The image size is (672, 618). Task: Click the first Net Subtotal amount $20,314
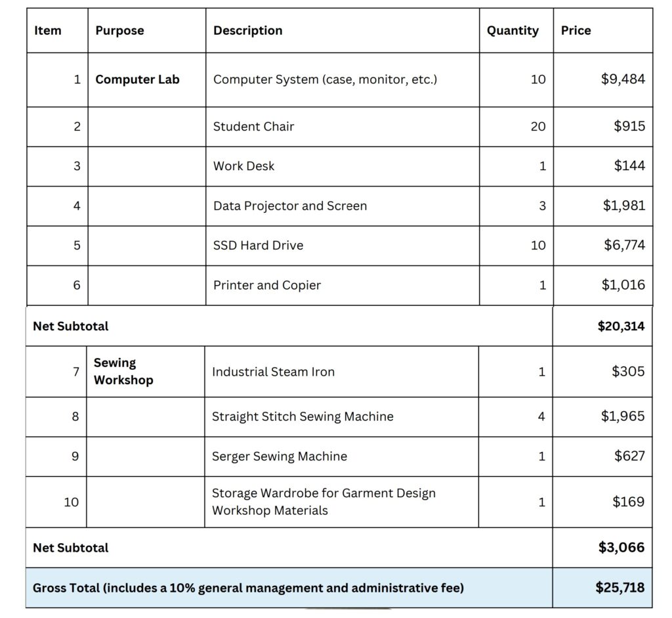[x=621, y=326]
